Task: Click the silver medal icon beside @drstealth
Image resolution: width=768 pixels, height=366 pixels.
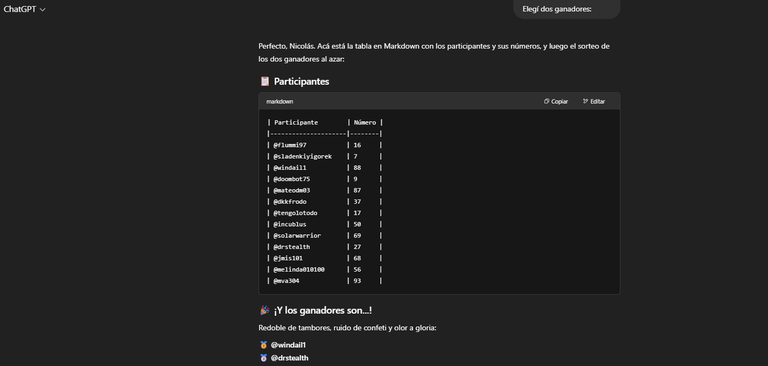Action: [264, 358]
